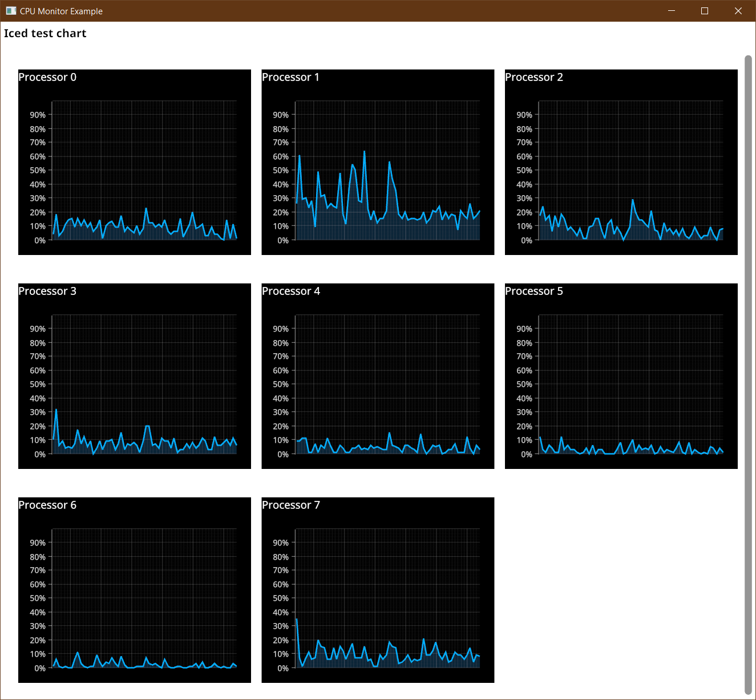Click the Processor 1 chart title

pos(291,77)
